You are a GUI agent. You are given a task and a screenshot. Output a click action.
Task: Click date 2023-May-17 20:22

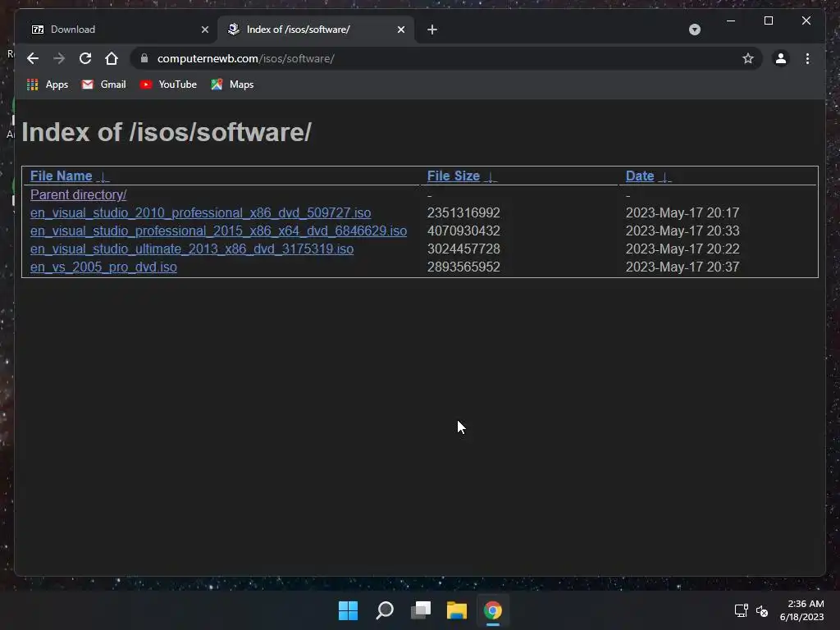682,249
